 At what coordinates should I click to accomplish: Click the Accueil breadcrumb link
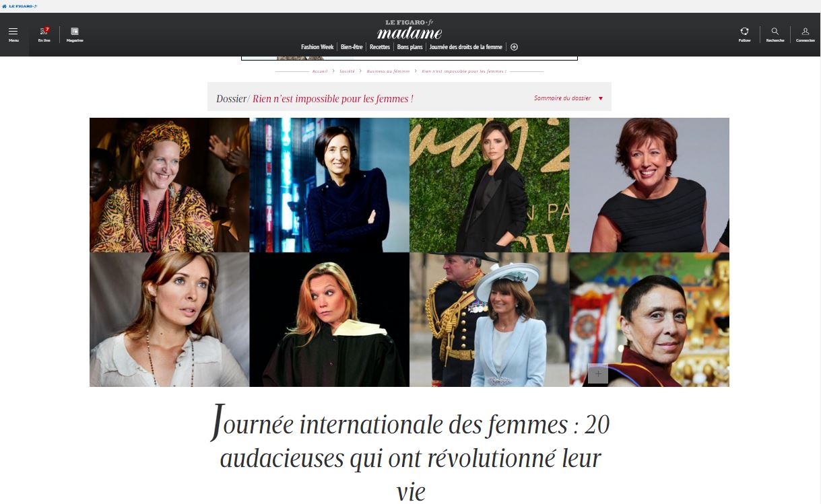pyautogui.click(x=320, y=71)
